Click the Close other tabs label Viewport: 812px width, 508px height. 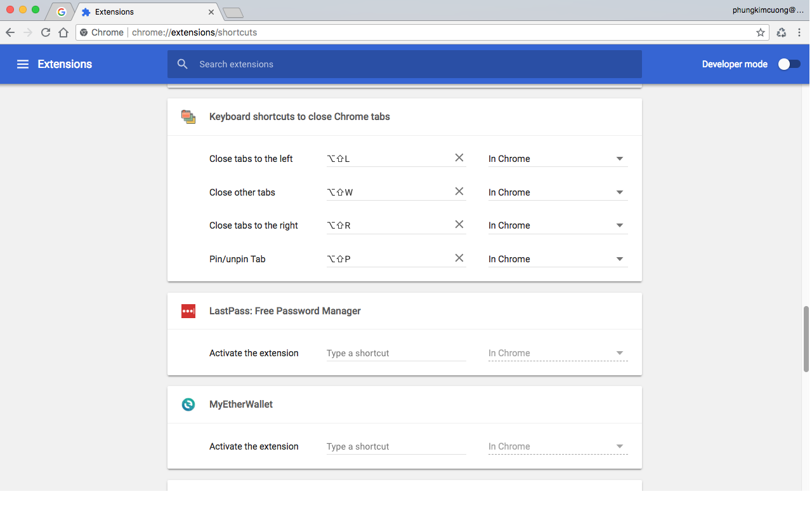[x=242, y=192]
